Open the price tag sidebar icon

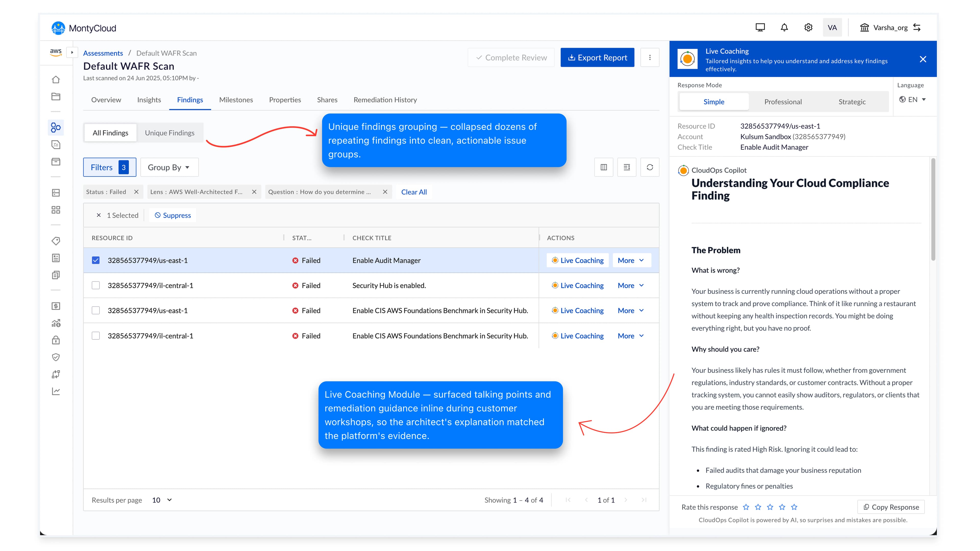coord(56,241)
